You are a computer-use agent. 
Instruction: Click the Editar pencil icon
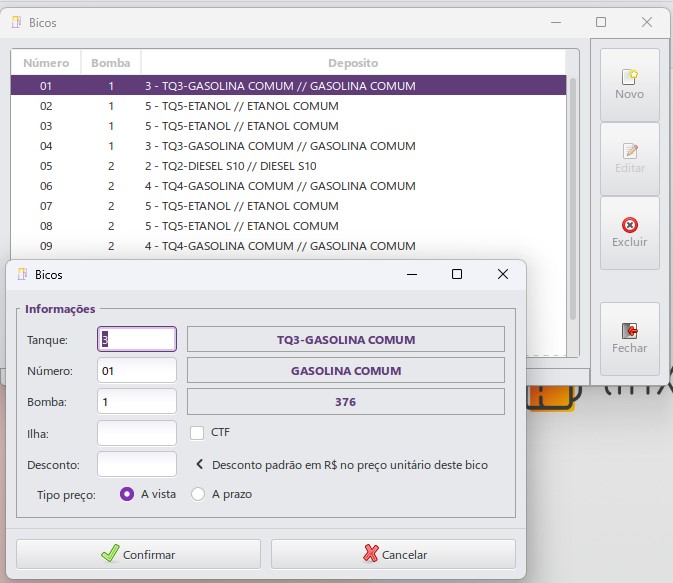tap(629, 151)
